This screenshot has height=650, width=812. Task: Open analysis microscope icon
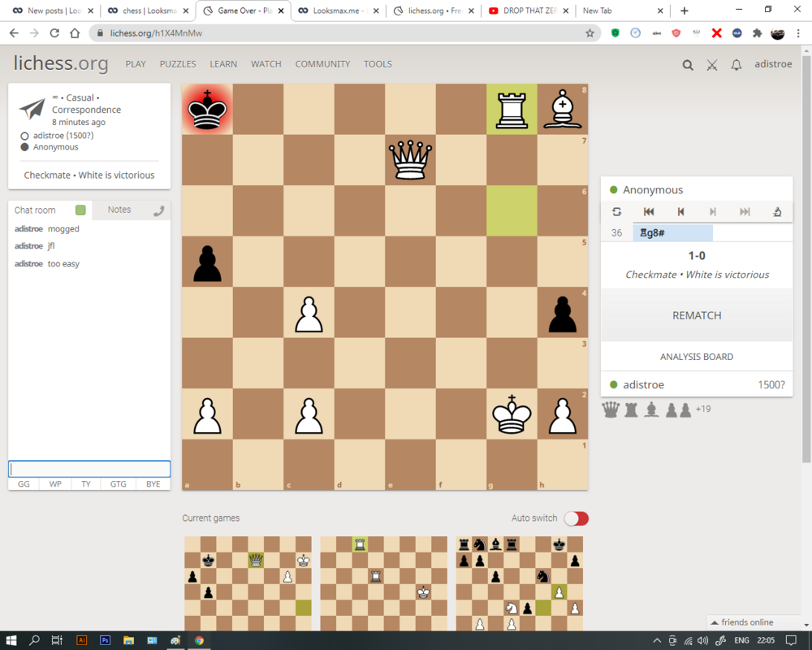777,211
